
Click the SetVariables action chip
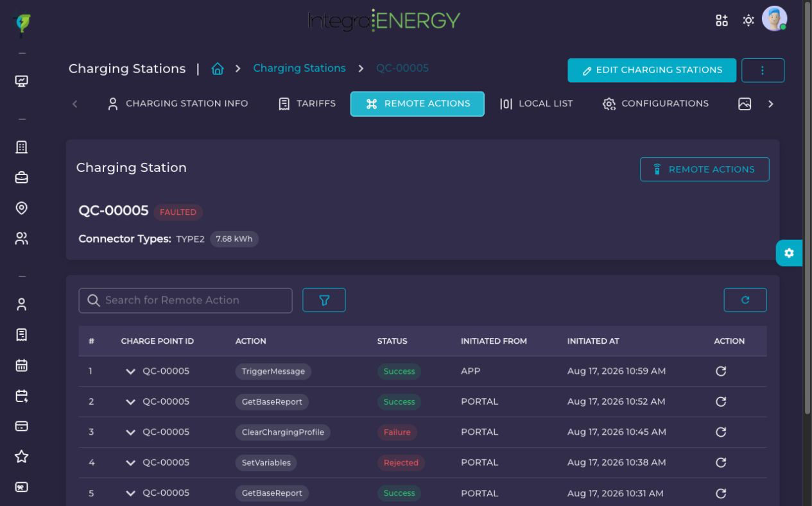click(266, 462)
